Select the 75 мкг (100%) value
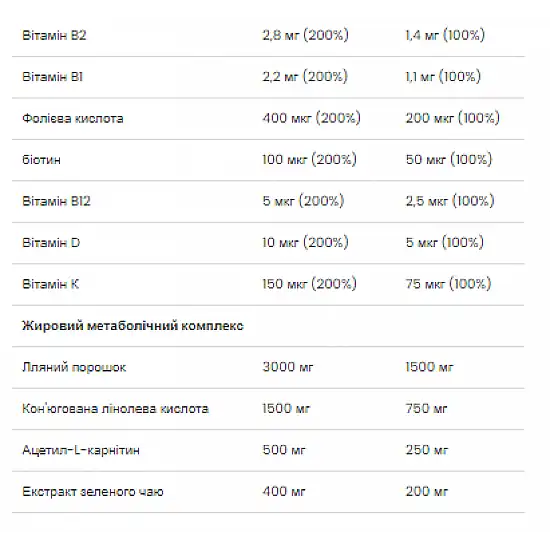This screenshot has width=550, height=550. tap(449, 283)
